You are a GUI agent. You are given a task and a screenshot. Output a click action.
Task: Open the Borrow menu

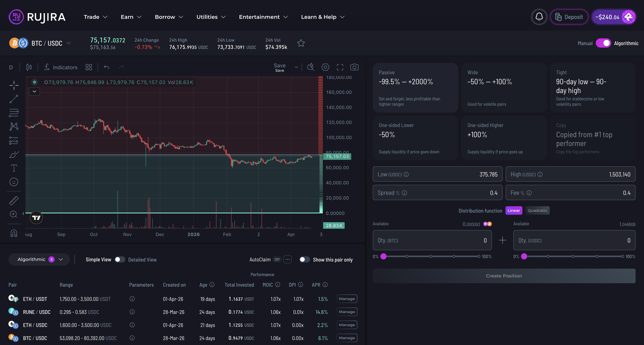[x=169, y=17]
